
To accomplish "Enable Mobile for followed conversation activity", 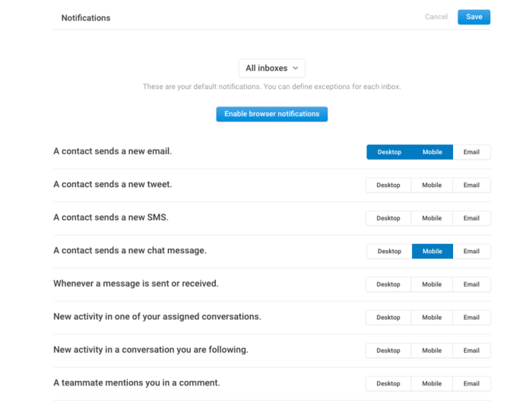I will tap(432, 350).
